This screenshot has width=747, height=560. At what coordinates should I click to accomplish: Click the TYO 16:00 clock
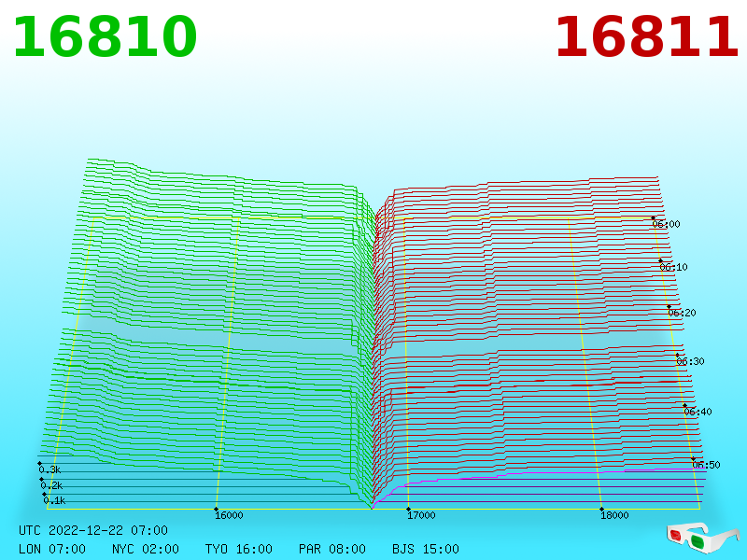pos(239,549)
